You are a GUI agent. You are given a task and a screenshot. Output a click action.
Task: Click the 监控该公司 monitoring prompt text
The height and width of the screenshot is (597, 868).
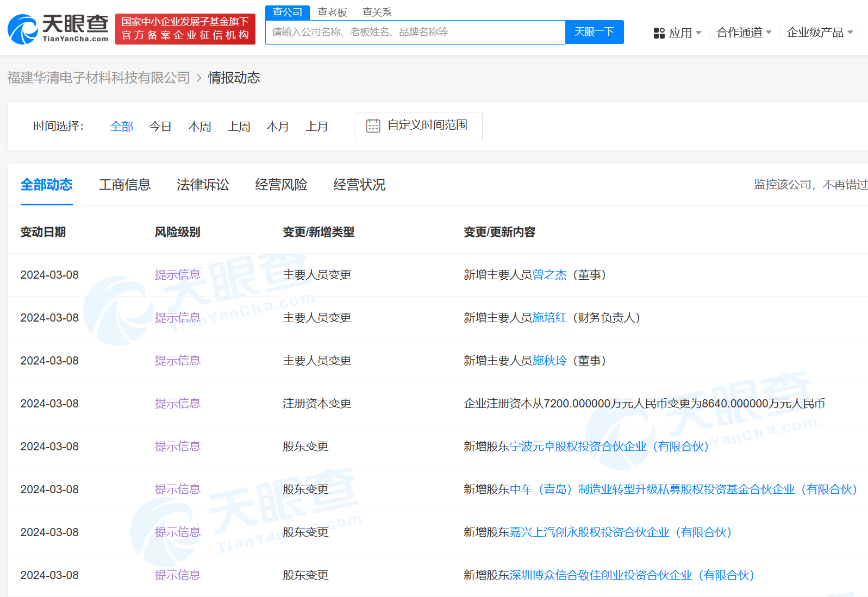pyautogui.click(x=810, y=185)
